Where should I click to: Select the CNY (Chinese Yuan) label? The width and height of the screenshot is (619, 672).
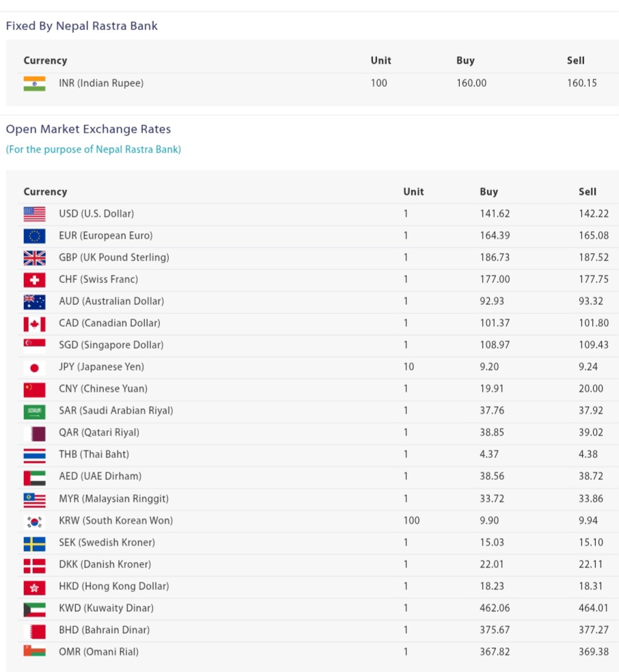pos(102,389)
